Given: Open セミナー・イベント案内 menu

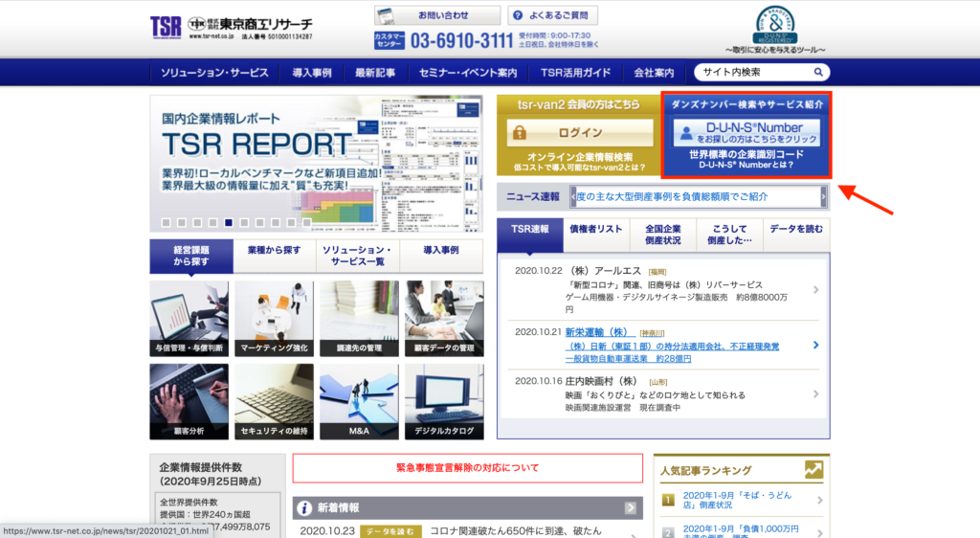Looking at the screenshot, I should pos(467,73).
